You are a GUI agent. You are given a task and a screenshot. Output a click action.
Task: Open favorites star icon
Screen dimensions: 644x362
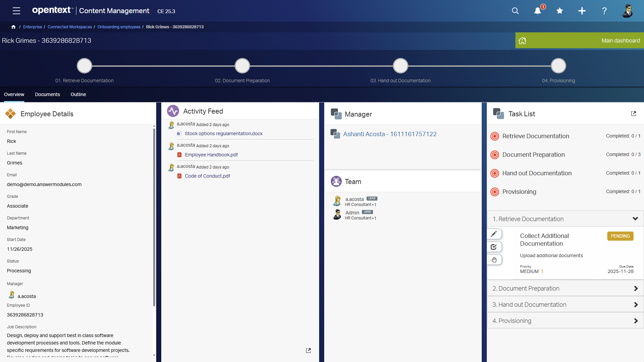coord(560,11)
